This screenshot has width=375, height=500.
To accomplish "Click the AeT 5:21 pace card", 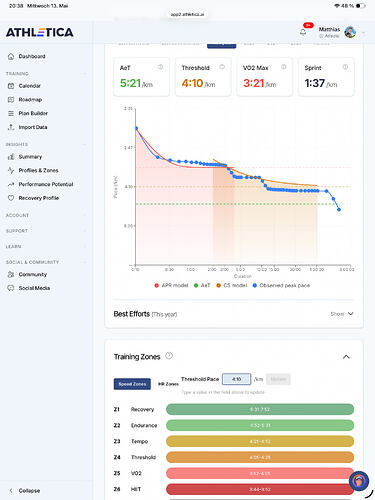I will point(141,77).
